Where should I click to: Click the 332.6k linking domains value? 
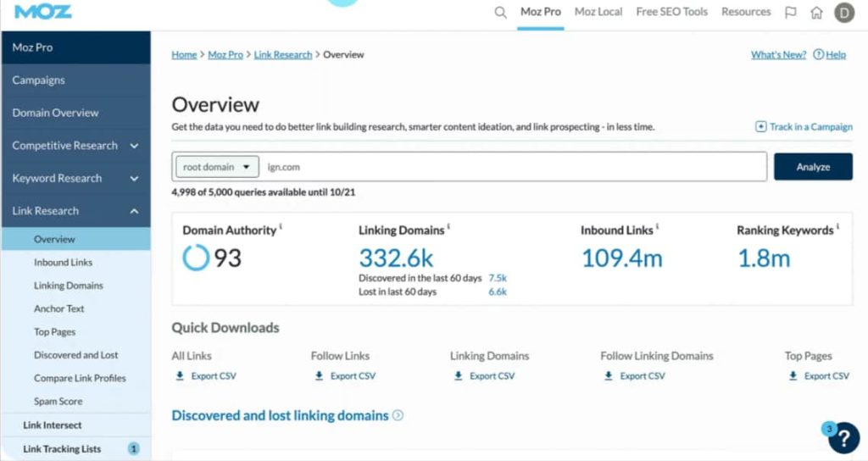pos(396,258)
